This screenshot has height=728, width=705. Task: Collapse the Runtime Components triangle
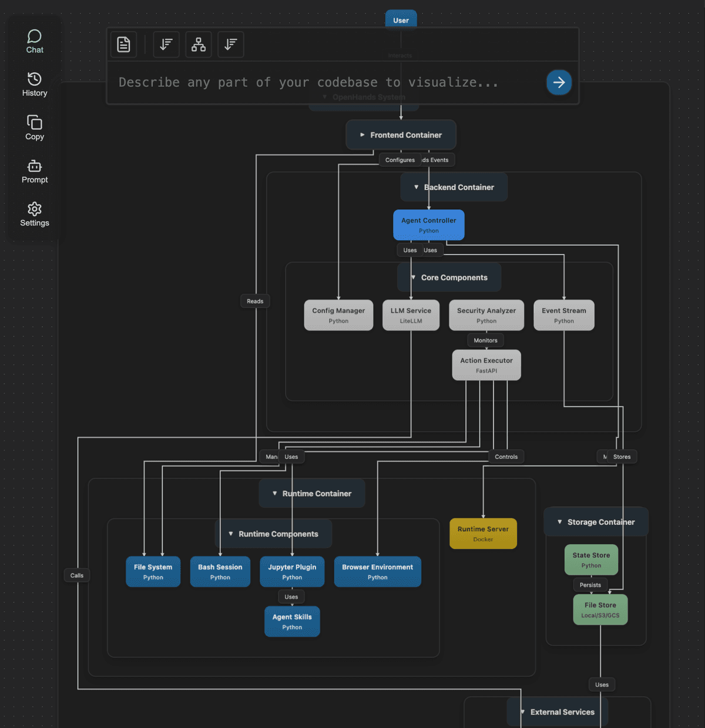[231, 534]
